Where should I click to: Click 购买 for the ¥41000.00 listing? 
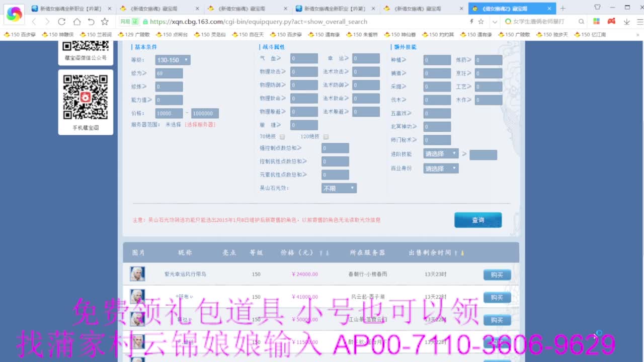pos(497,297)
